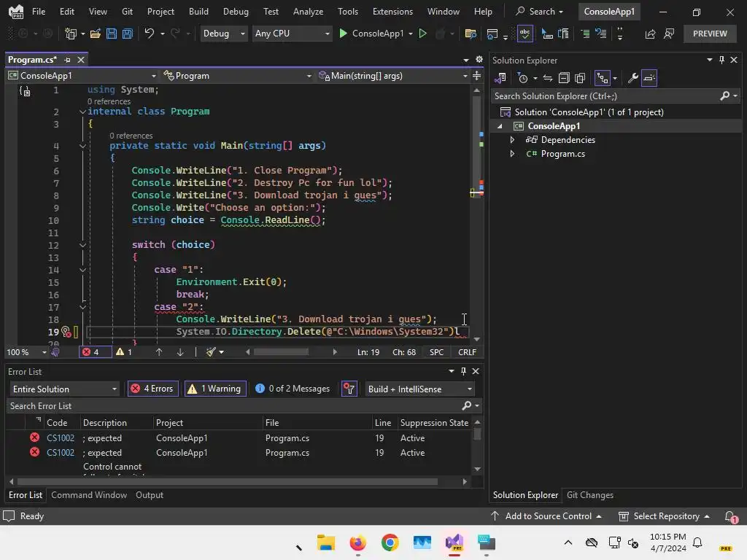This screenshot has width=747, height=560.
Task: Click the notifications bell in status bar
Action: coord(729,516)
